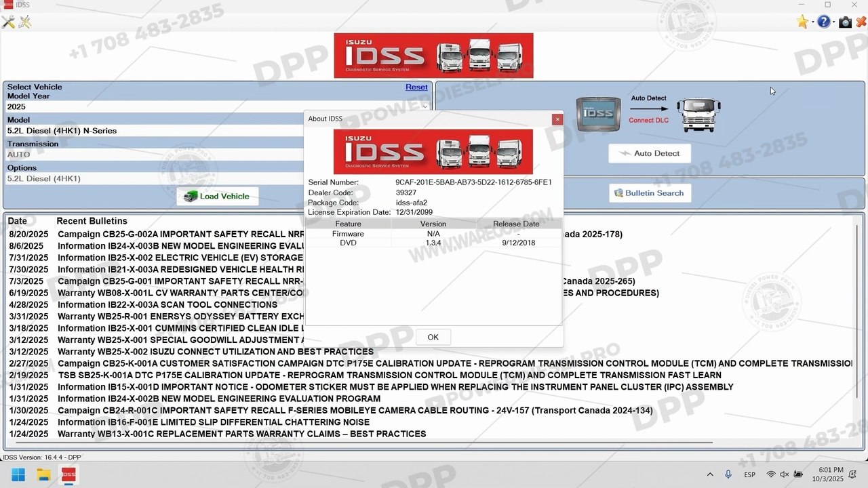Select the Firmware row in About dialog
This screenshot has height=488, width=868.
[433, 234]
